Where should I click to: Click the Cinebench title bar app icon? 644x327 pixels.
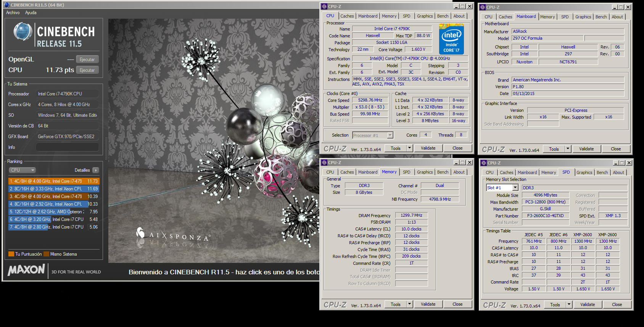coord(6,5)
